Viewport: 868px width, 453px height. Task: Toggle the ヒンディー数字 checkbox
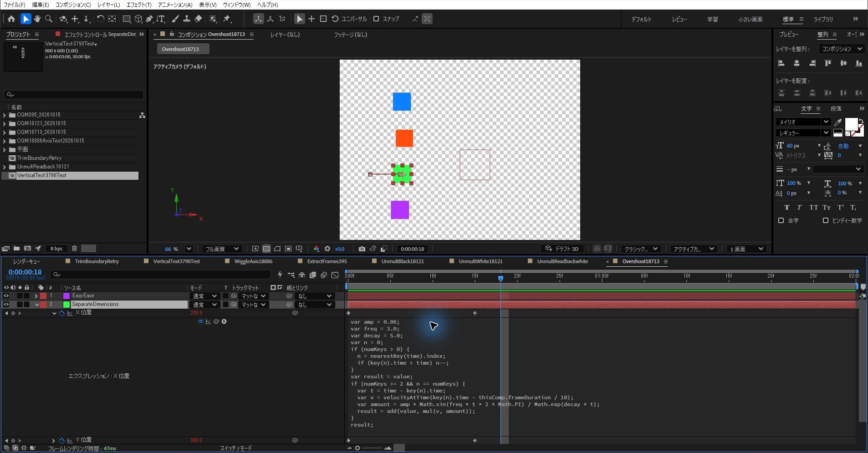[826, 220]
